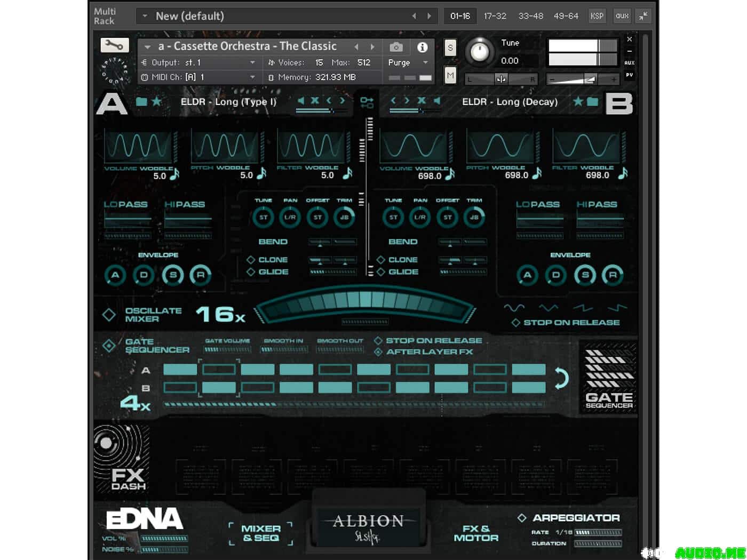Click the camera snapshot icon
The image size is (747, 560).
tap(396, 47)
